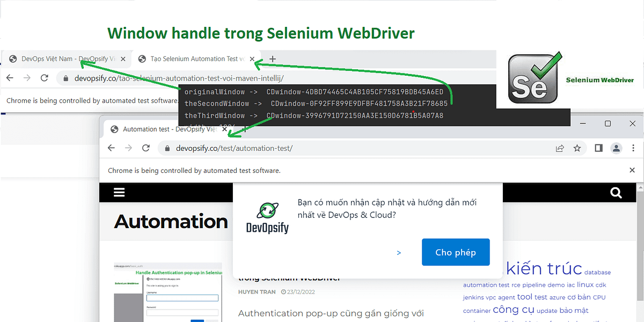Image resolution: width=644 pixels, height=322 pixels.
Task: Open Chrome's side panel icon
Action: coord(598,148)
